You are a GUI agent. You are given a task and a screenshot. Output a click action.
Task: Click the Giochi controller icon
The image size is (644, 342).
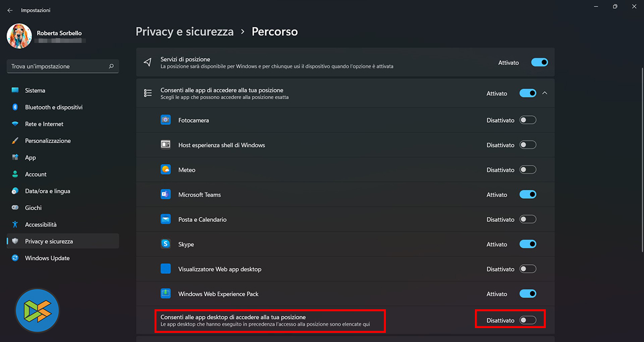15,207
